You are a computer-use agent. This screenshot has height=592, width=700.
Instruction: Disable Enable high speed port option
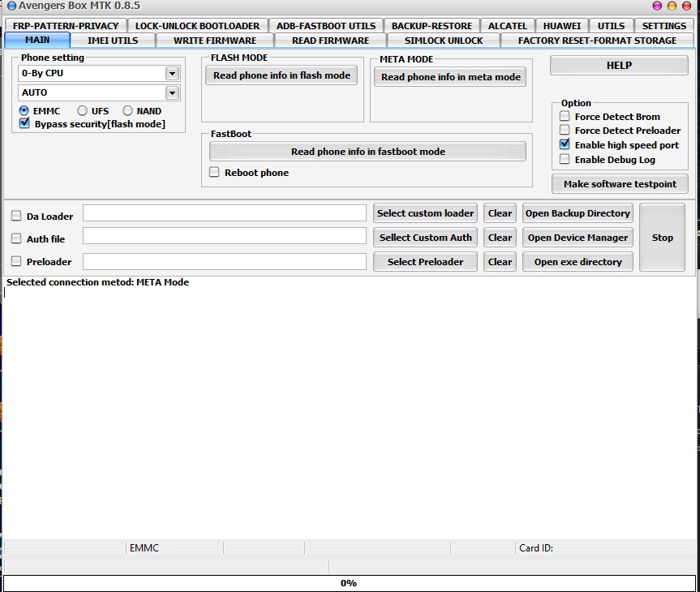565,144
